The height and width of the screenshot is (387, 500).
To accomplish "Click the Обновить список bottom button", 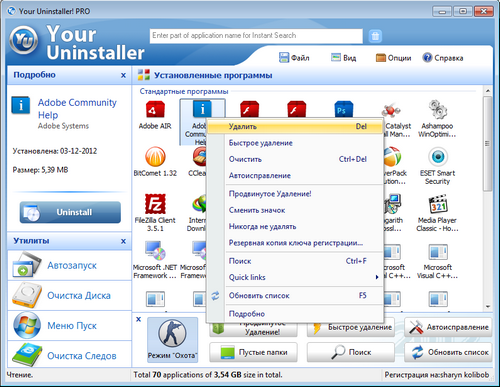I will coord(448,352).
